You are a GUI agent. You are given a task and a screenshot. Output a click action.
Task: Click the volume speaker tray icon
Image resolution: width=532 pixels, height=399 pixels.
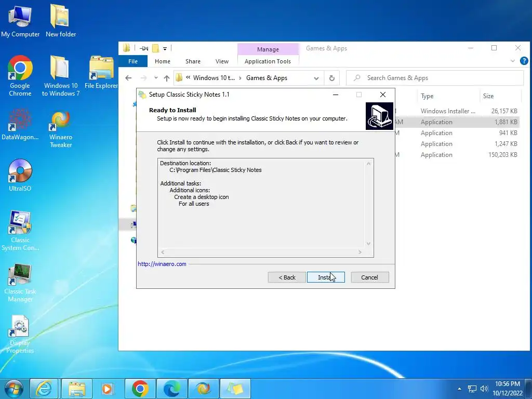coord(484,389)
